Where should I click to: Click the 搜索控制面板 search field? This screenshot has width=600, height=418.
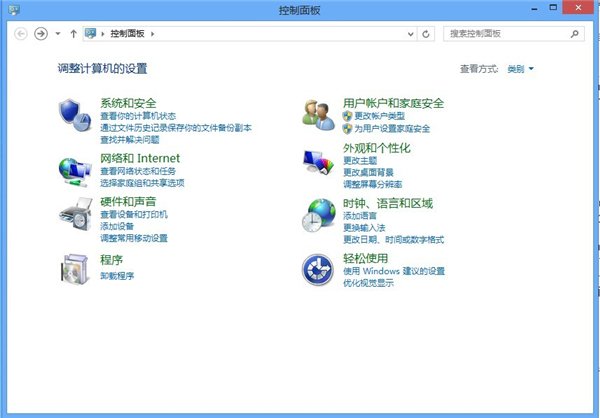click(x=514, y=34)
